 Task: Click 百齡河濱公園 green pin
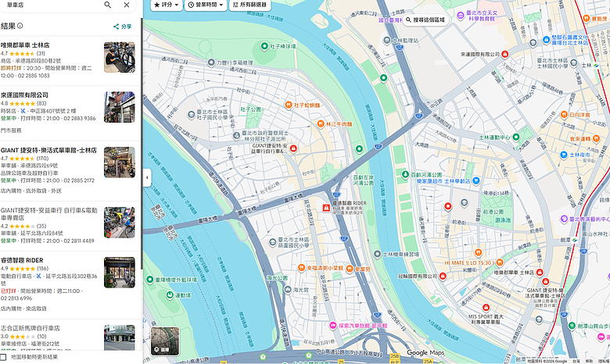pyautogui.click(x=405, y=174)
